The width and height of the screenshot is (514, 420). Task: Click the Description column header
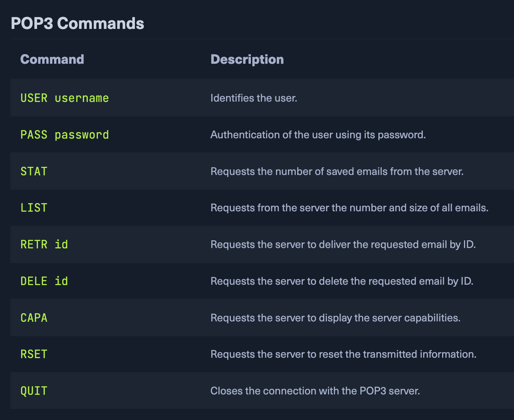pos(247,59)
